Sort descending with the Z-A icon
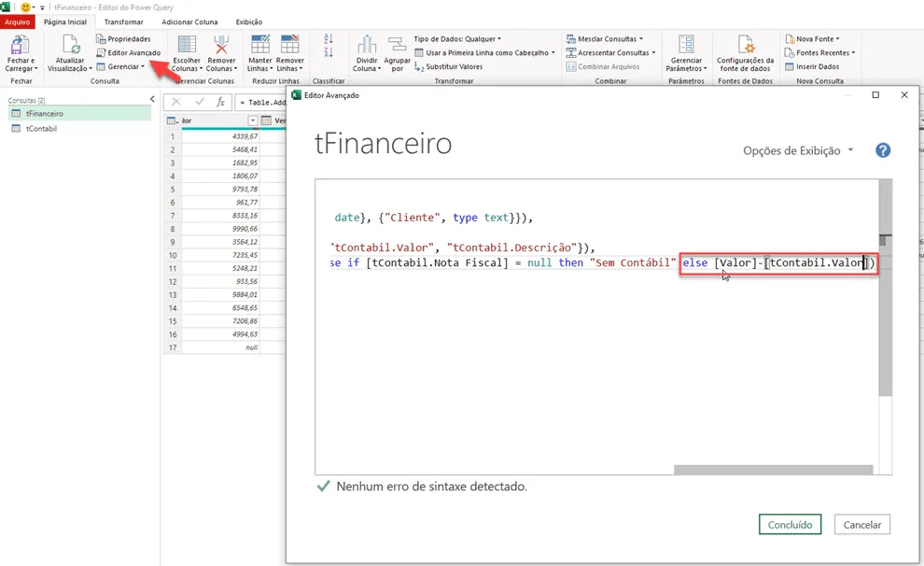Image resolution: width=924 pixels, height=566 pixels. point(329,52)
